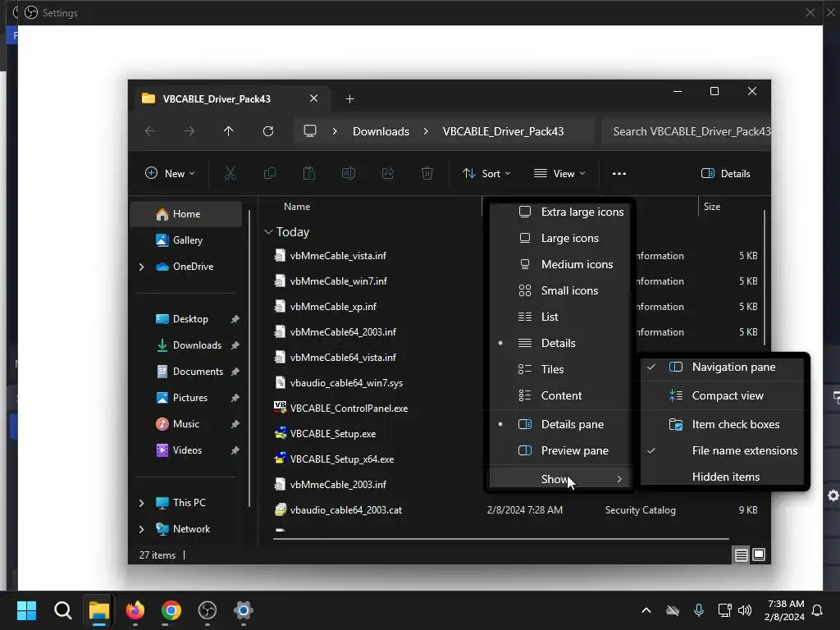This screenshot has height=630, width=840.
Task: Select Details layout in View menu
Action: [x=559, y=343]
